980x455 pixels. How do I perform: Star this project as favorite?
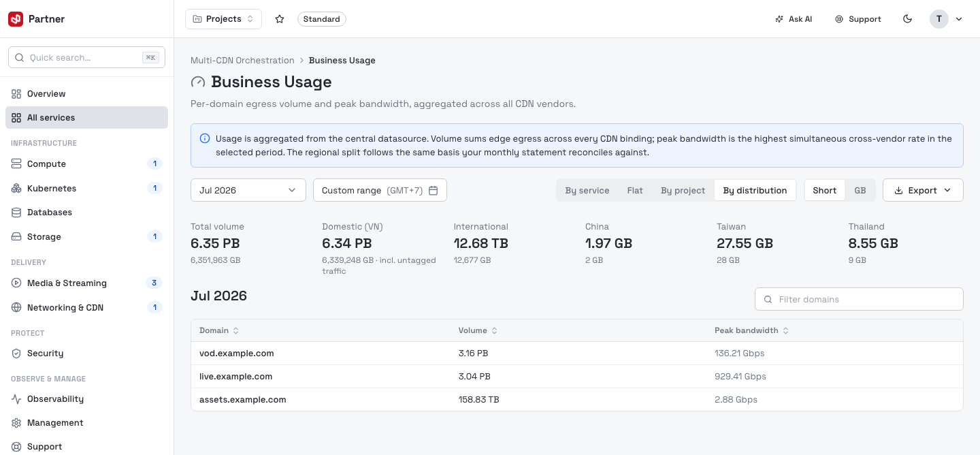click(x=280, y=19)
